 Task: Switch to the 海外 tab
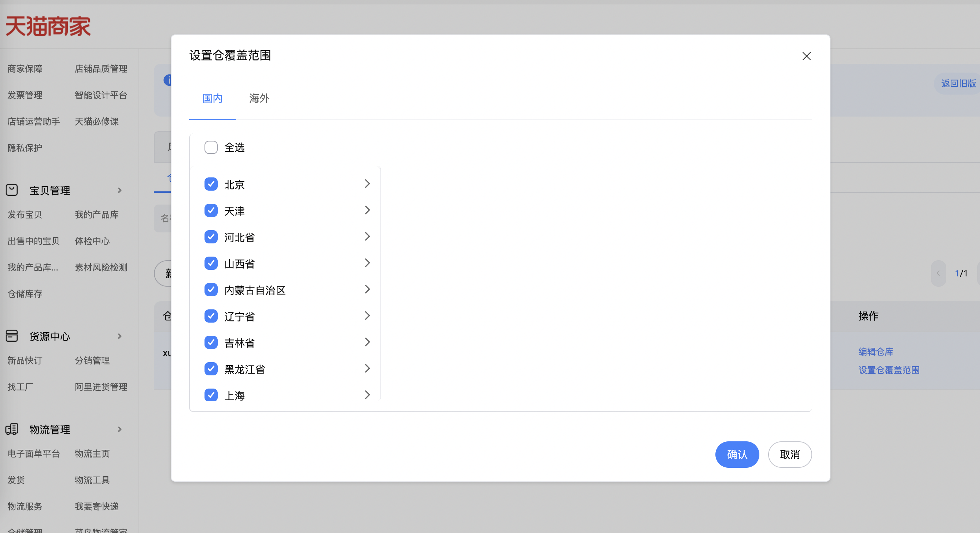pyautogui.click(x=259, y=99)
